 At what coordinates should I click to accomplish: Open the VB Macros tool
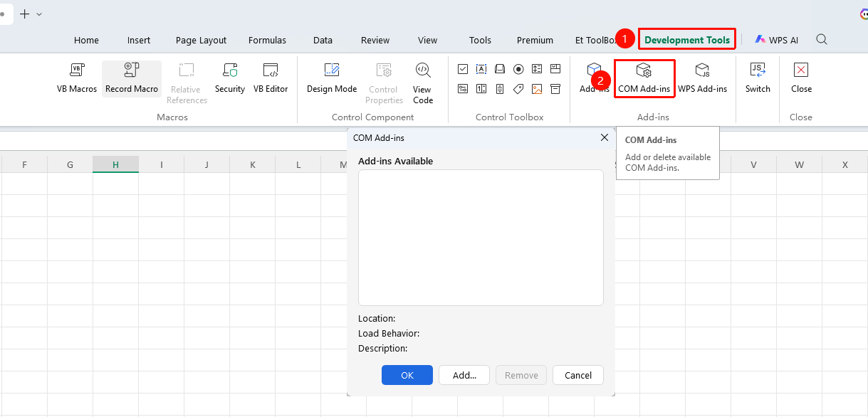(77, 78)
